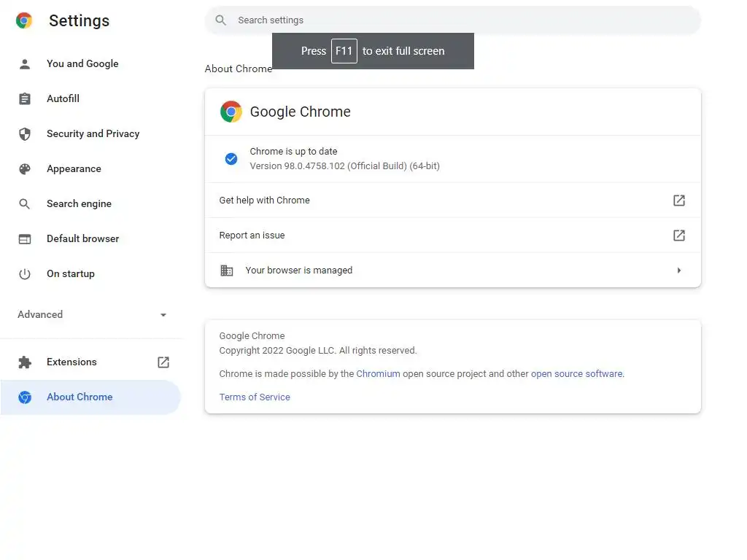Viewport: 747px width, 560px height.
Task: Click the Search engine magnifier icon
Action: click(x=25, y=203)
